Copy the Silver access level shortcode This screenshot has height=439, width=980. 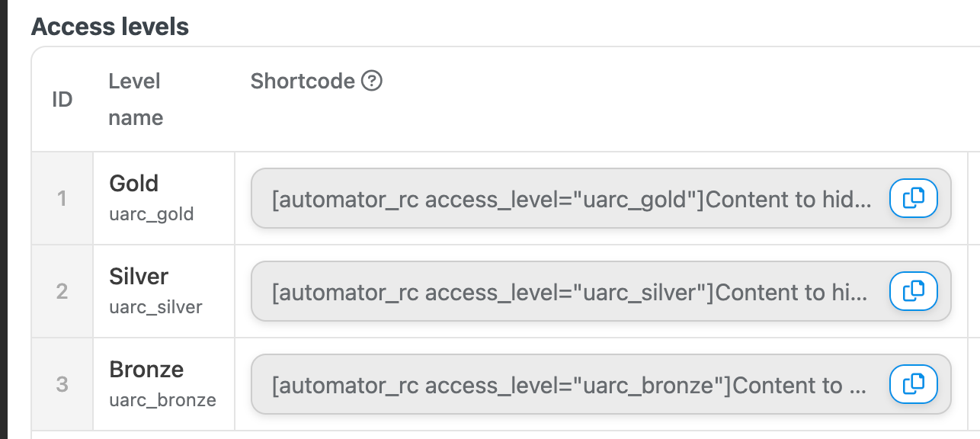coord(914,291)
